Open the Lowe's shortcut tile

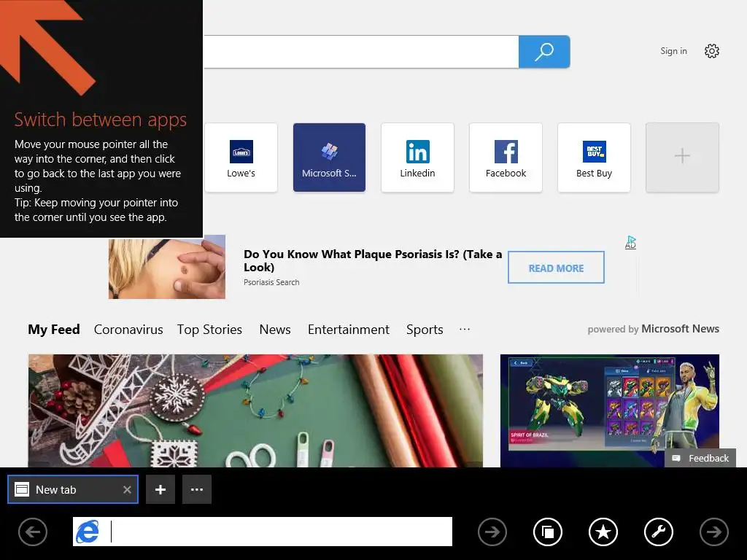tap(241, 157)
